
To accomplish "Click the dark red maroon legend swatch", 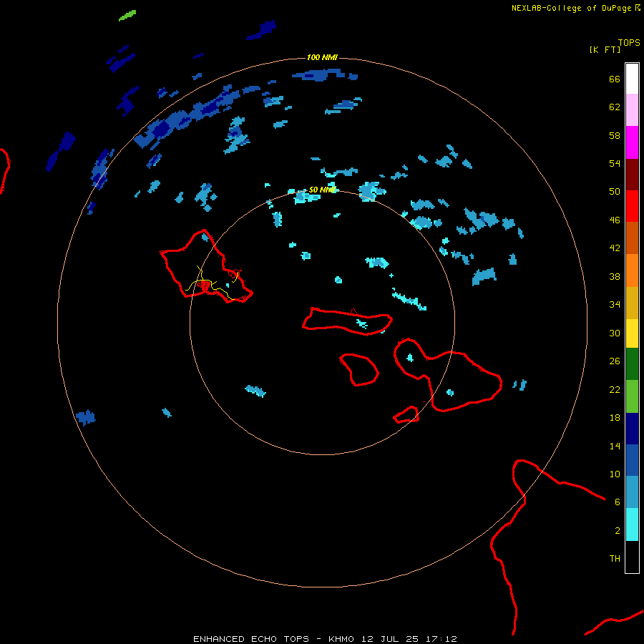I will pos(632,174).
